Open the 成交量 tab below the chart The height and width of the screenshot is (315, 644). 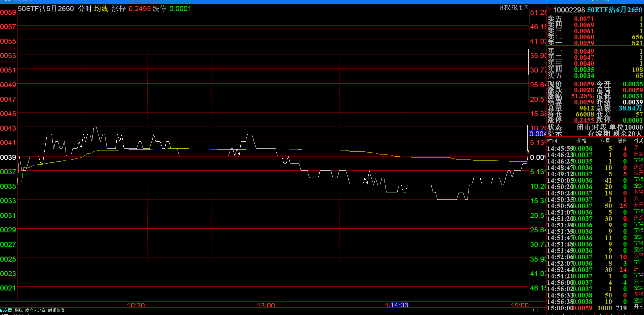coord(6,311)
